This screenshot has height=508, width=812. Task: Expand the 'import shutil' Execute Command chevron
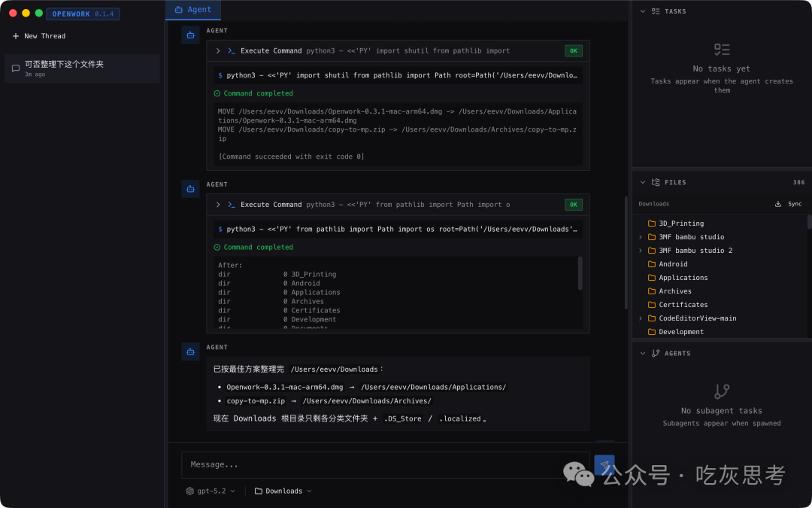(x=218, y=51)
